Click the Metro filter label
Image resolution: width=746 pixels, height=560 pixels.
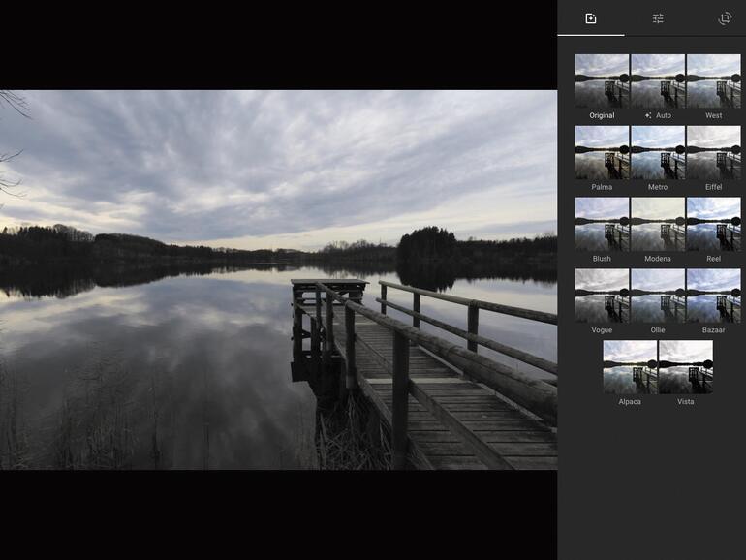[658, 187]
